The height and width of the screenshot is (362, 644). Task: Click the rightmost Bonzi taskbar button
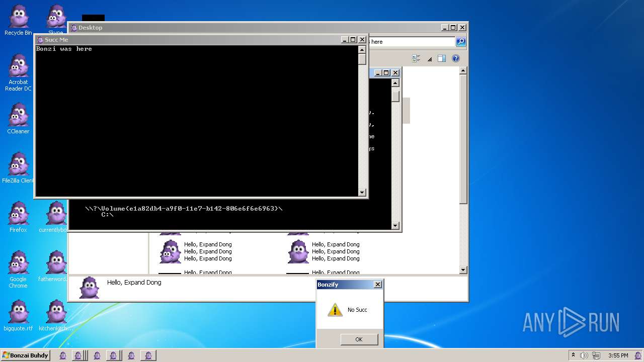tap(148, 355)
